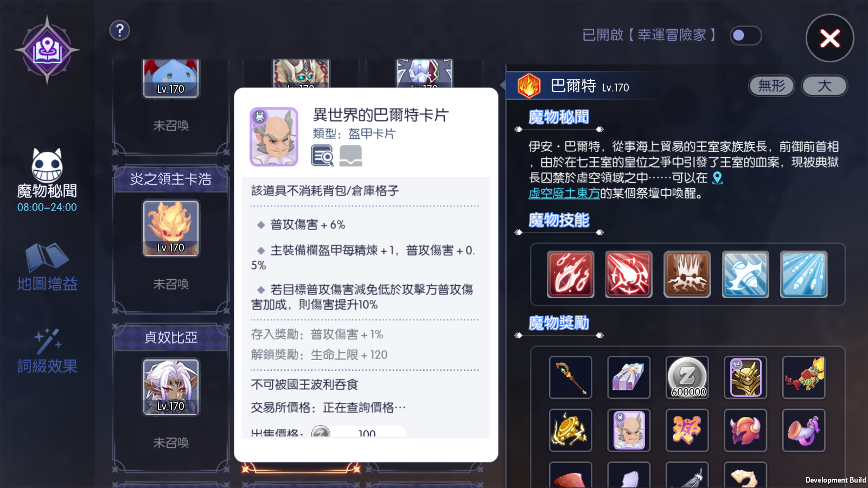
Task: Select the 炎之領主卡浩 monster portrait
Action: click(x=171, y=228)
